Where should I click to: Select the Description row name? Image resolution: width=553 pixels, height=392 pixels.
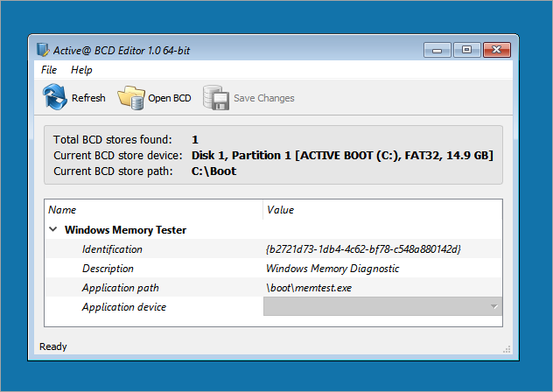(108, 269)
